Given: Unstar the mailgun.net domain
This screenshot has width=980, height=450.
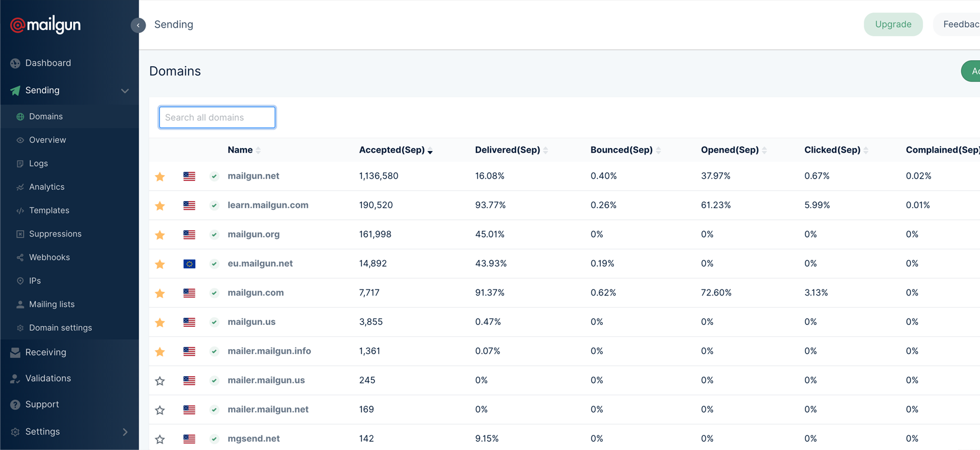Looking at the screenshot, I should click(x=160, y=176).
